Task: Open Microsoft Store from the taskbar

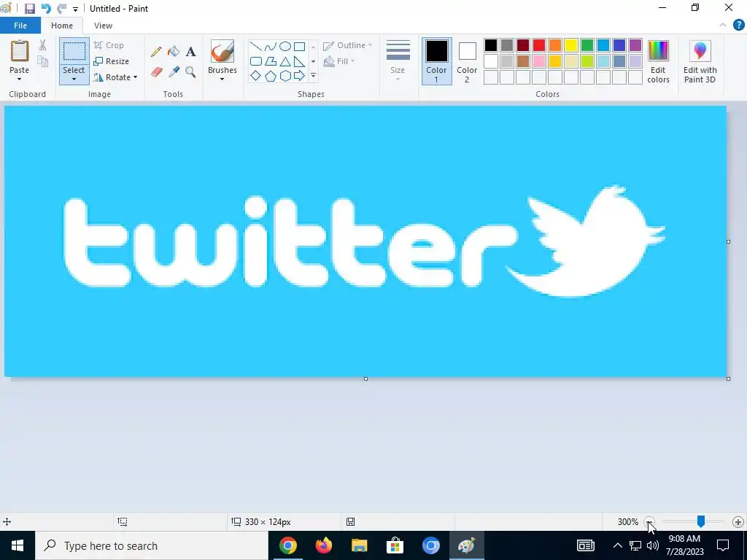Action: coord(395,545)
